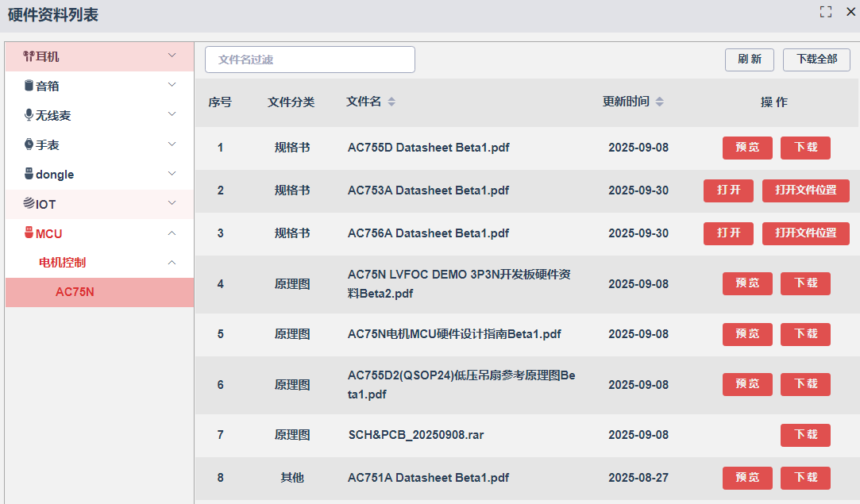
Task: Open AC753A Datasheet Beta1.pdf with 打开
Action: coord(728,190)
